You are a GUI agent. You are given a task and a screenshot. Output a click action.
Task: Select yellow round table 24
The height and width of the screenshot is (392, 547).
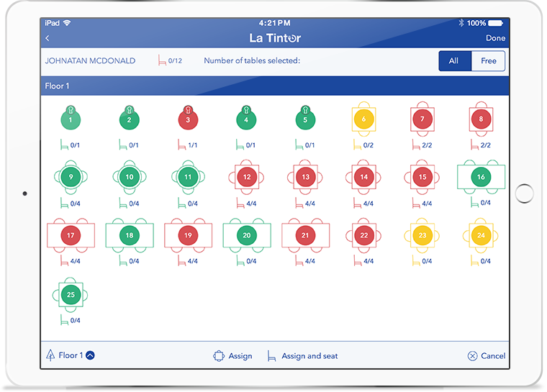(481, 235)
